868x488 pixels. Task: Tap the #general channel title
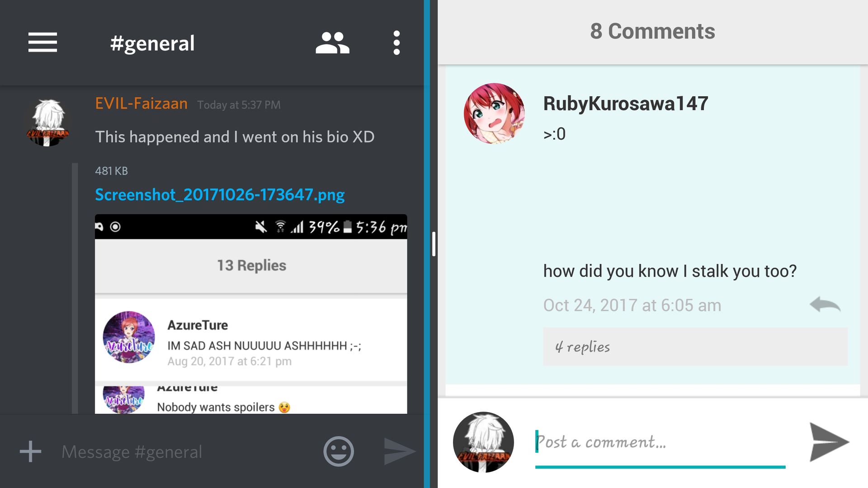(152, 44)
